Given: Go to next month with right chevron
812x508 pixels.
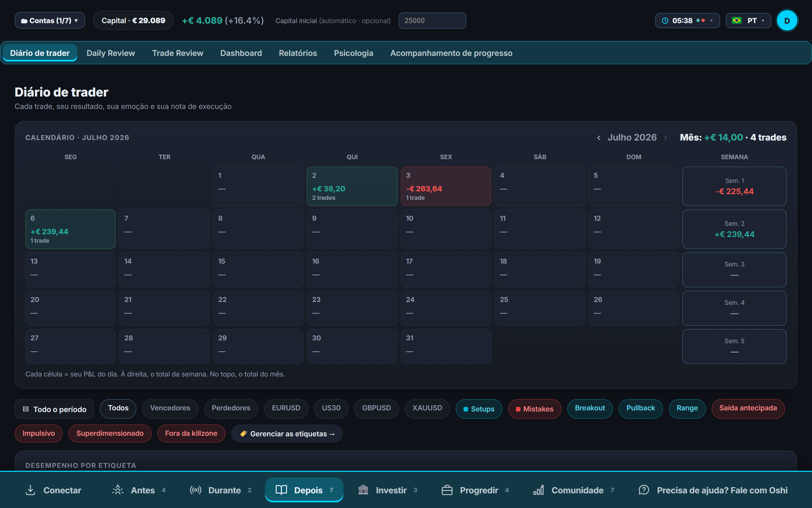Looking at the screenshot, I should tap(665, 138).
